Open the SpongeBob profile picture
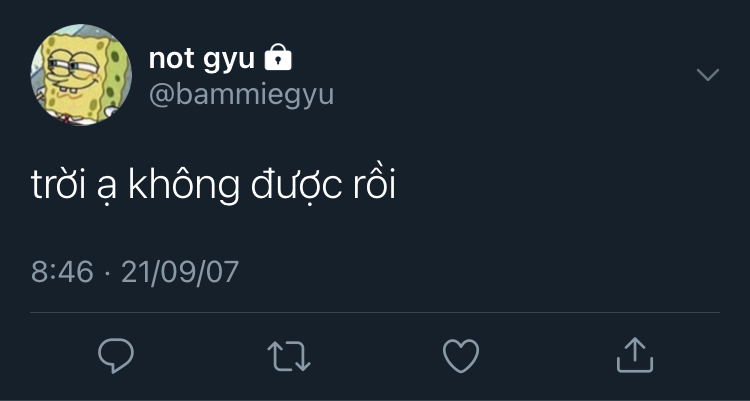 click(81, 75)
